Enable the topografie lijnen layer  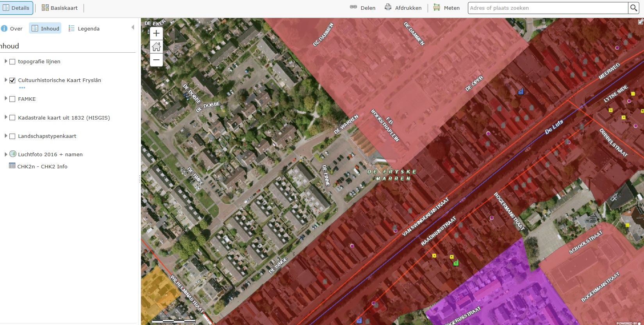[12, 62]
